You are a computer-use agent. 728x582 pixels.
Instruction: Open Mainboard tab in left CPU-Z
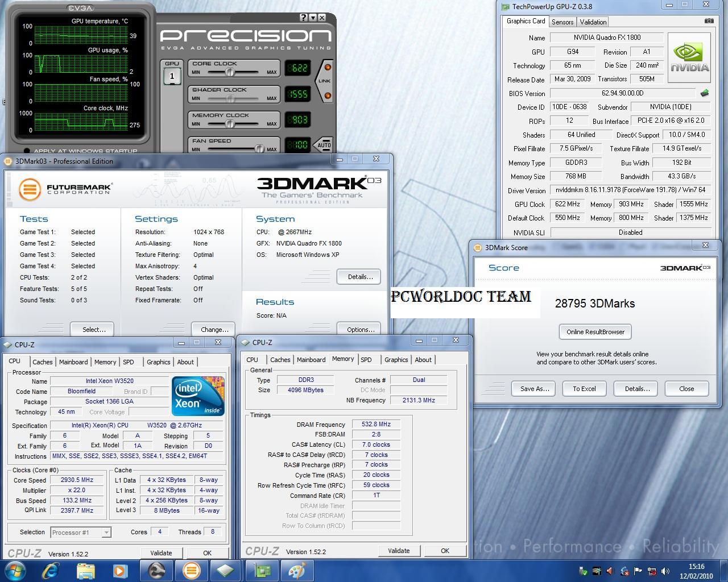[73, 362]
